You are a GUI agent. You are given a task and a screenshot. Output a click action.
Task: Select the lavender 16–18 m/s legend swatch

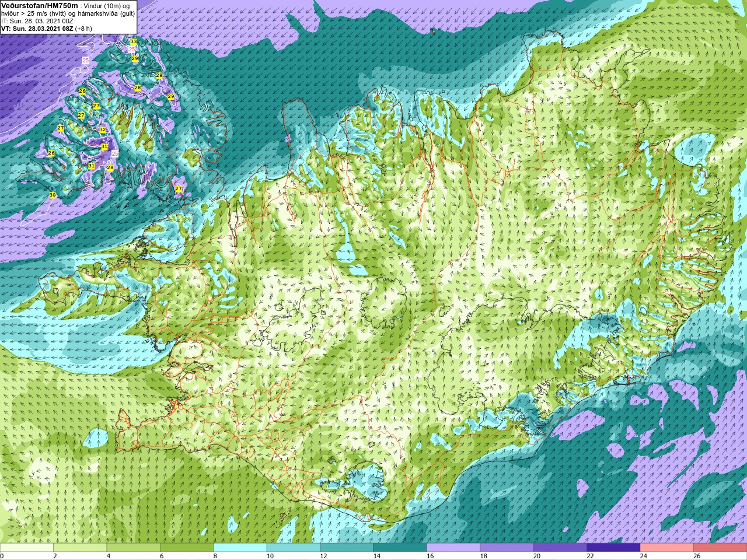[x=453, y=548]
